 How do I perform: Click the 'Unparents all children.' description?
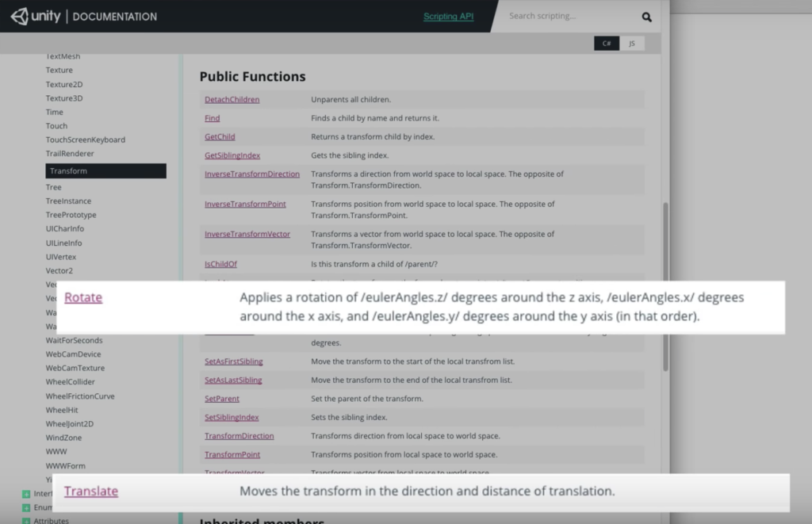(351, 99)
